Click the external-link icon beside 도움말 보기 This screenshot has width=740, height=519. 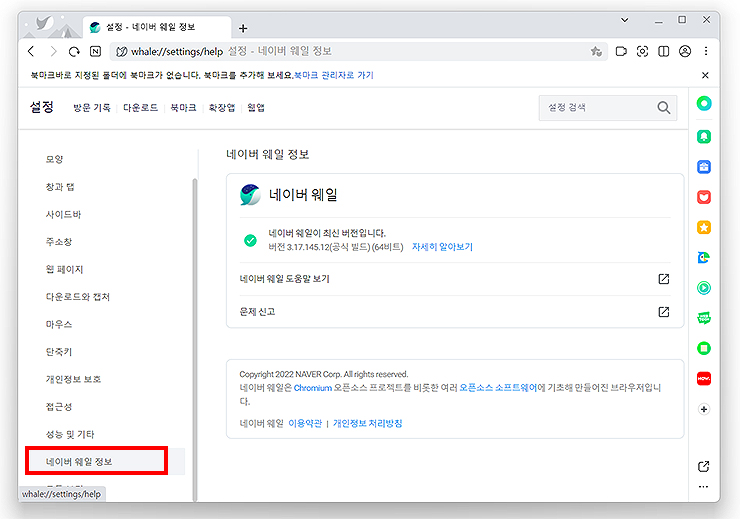click(x=664, y=279)
